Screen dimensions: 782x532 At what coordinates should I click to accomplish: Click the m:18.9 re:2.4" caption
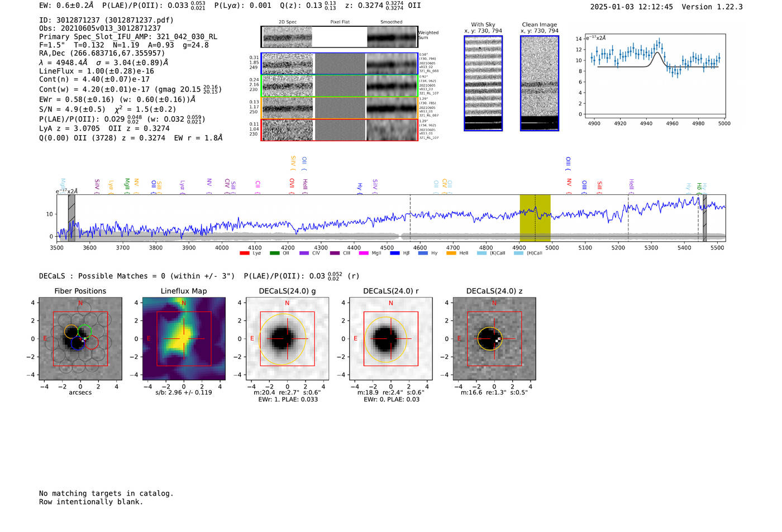pyautogui.click(x=391, y=392)
